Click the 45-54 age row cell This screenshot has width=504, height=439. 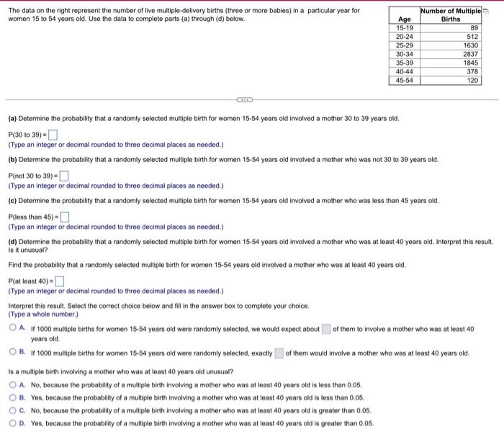[x=405, y=81]
